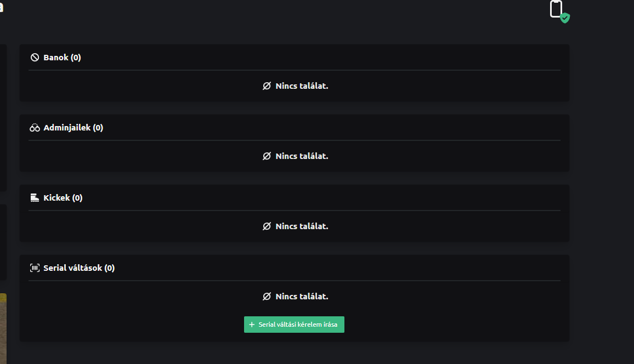
Task: Click the ban circle icon beside Banok
Action: pos(35,58)
